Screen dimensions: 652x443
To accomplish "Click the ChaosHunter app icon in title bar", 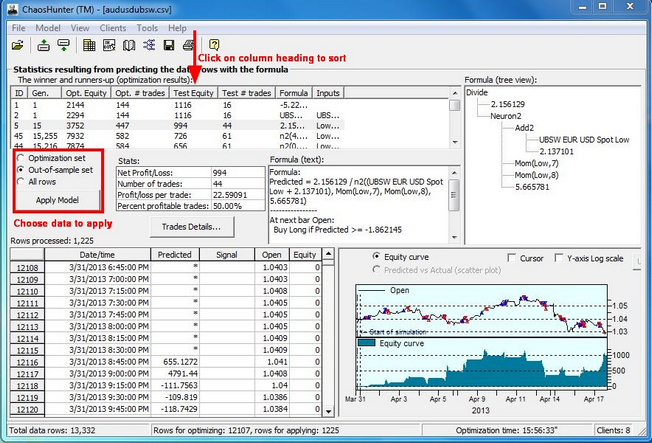I will click(13, 9).
